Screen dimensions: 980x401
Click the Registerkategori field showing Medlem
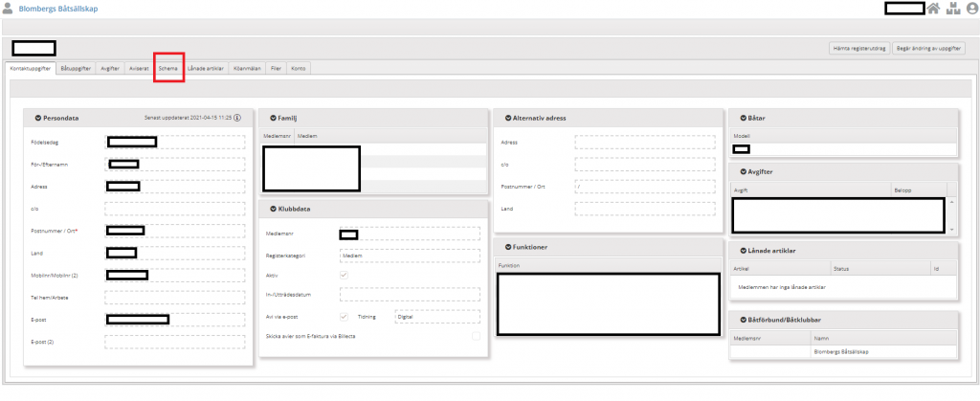(x=410, y=256)
